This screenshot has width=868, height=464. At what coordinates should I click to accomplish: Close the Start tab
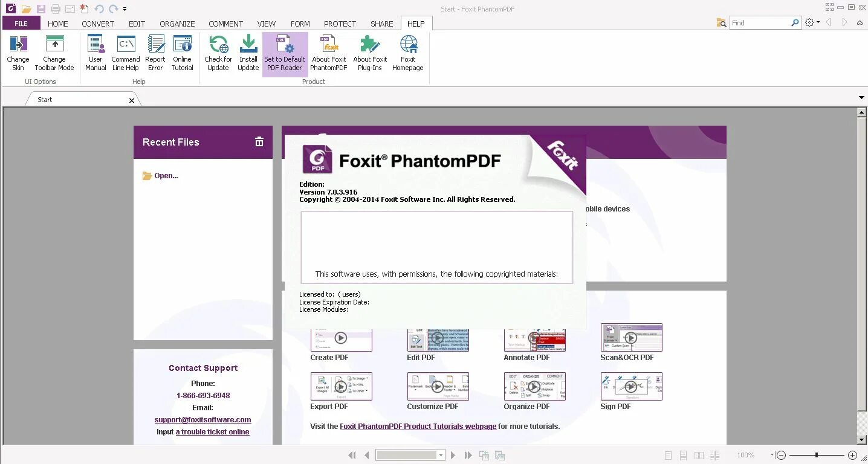pos(132,100)
